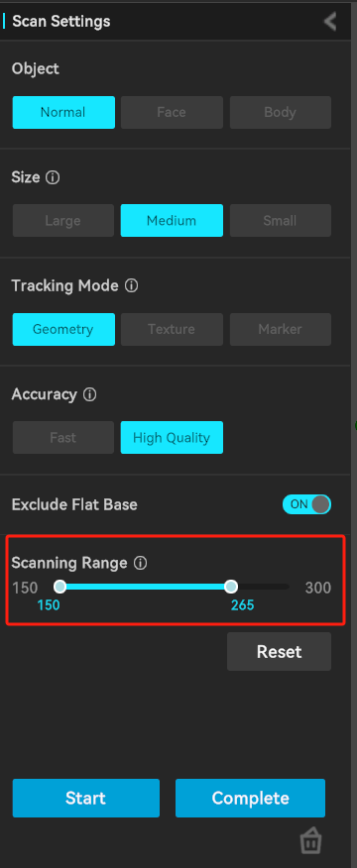The image size is (357, 868).
Task: Click the Accuracy info icon
Action: pyautogui.click(x=89, y=394)
